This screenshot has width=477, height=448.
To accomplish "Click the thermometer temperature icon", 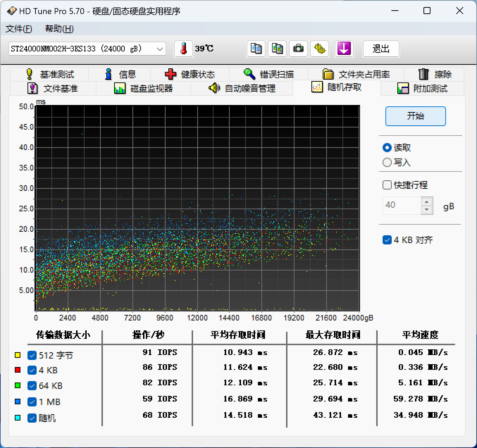I will [x=184, y=49].
